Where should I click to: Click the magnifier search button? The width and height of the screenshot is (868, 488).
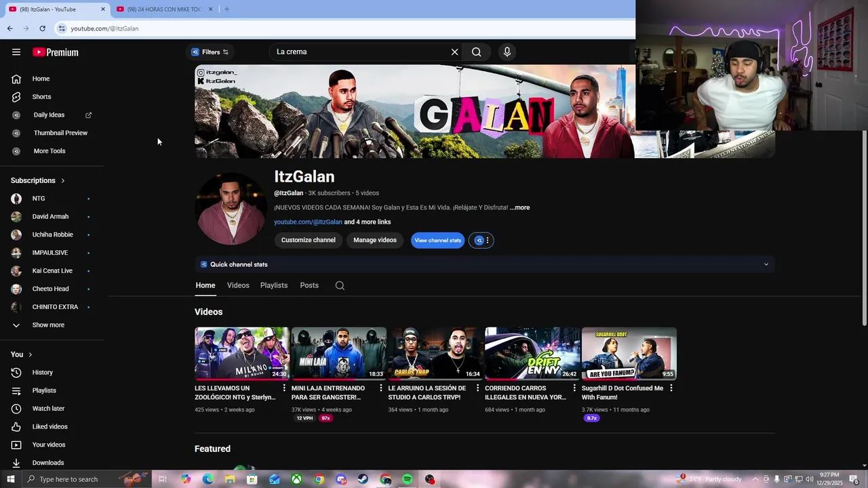pos(477,52)
